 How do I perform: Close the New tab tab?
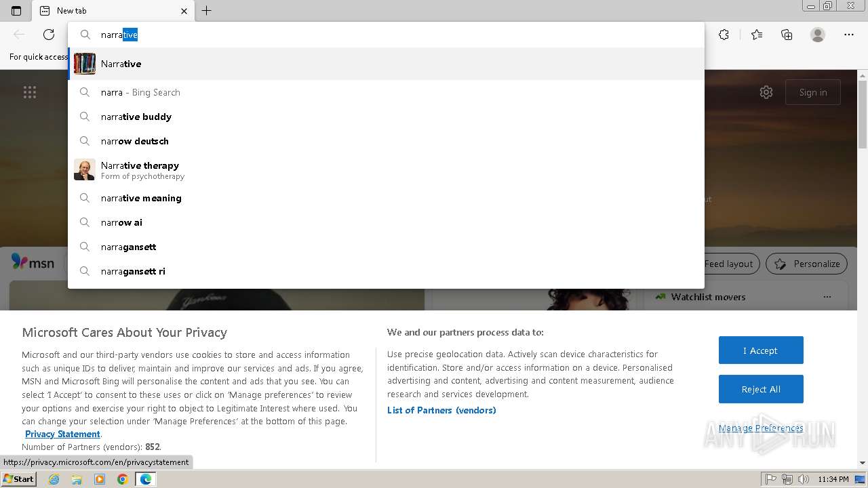(184, 11)
